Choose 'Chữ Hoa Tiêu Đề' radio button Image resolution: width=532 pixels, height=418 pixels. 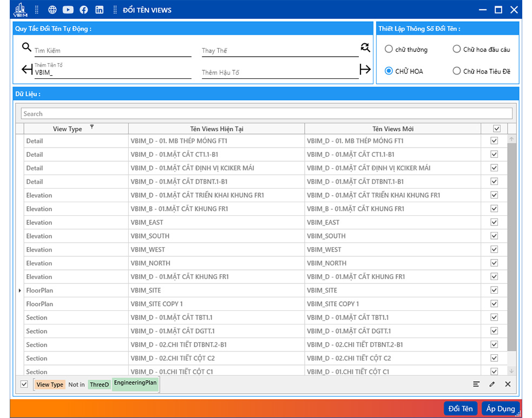(457, 71)
